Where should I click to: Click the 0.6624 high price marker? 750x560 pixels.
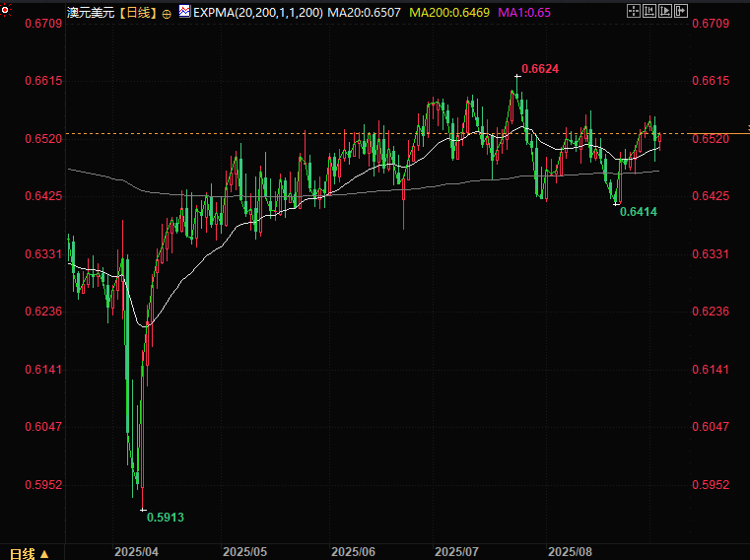(x=540, y=69)
